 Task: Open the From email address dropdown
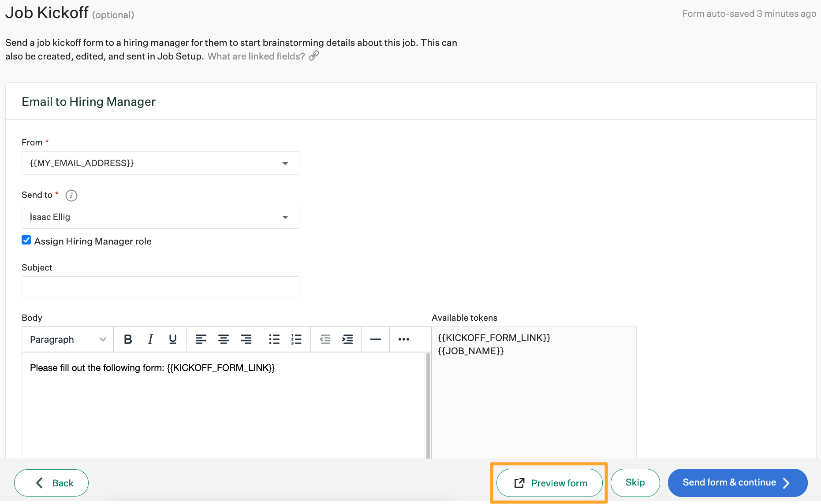285,163
